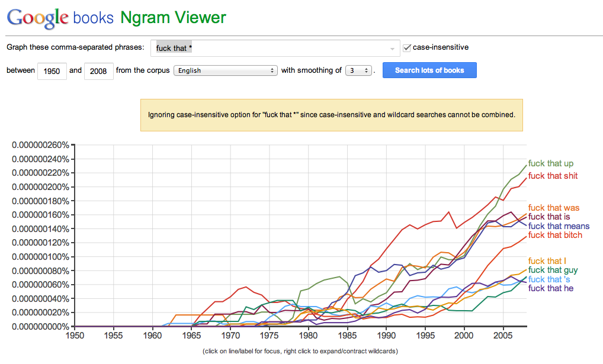Select the teal 'guy' series label
Screen dimensions: 603x364
coord(553,270)
